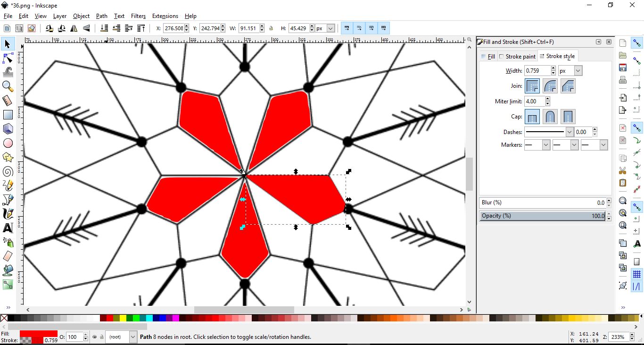The width and height of the screenshot is (644, 345).
Task: Switch to the Stroke paint tab
Action: (517, 57)
